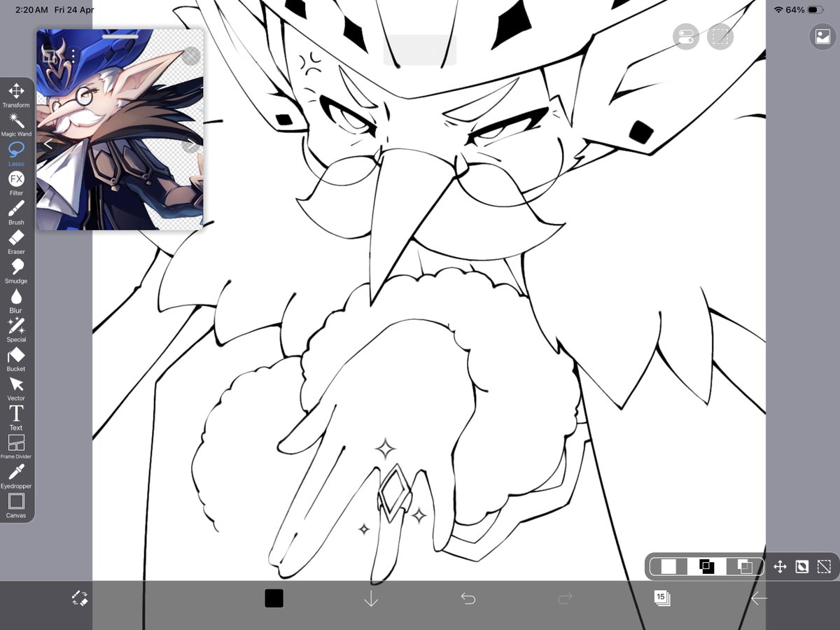
Task: Select the Eraser tool
Action: 16,242
